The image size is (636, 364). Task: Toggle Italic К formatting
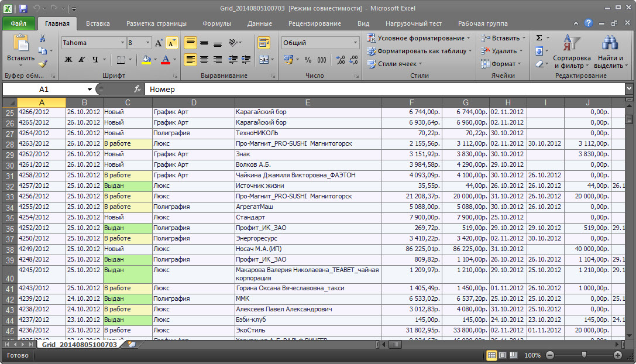tap(81, 60)
